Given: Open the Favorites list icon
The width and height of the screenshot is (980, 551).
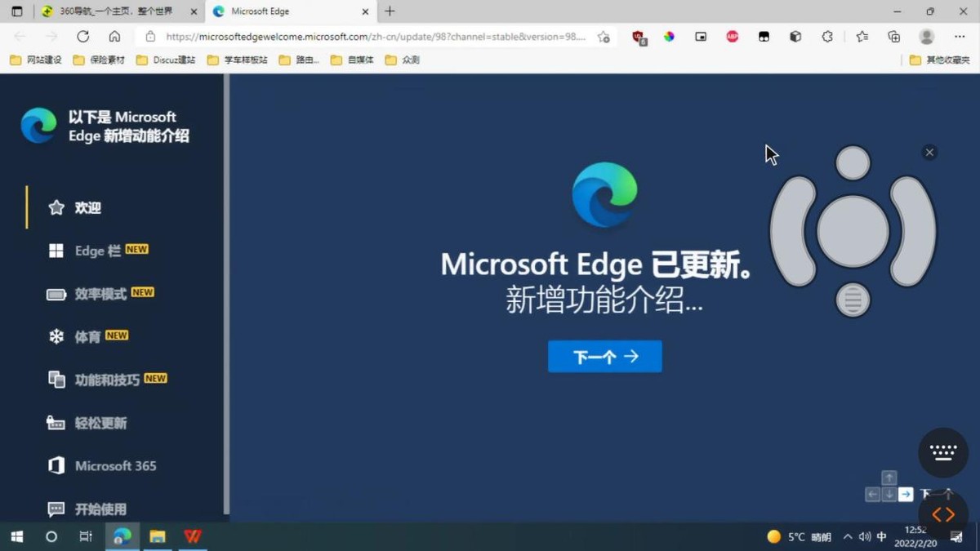Looking at the screenshot, I should [x=862, y=37].
